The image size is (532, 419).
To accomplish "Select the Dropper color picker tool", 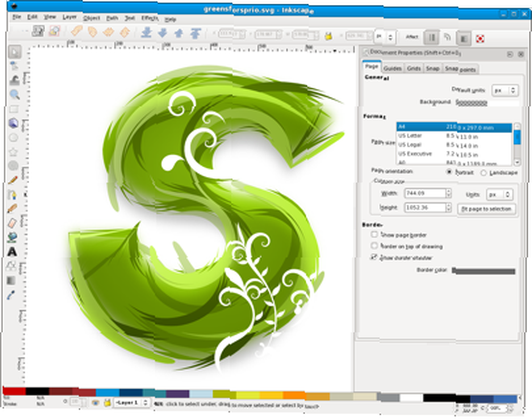I will tap(11, 295).
